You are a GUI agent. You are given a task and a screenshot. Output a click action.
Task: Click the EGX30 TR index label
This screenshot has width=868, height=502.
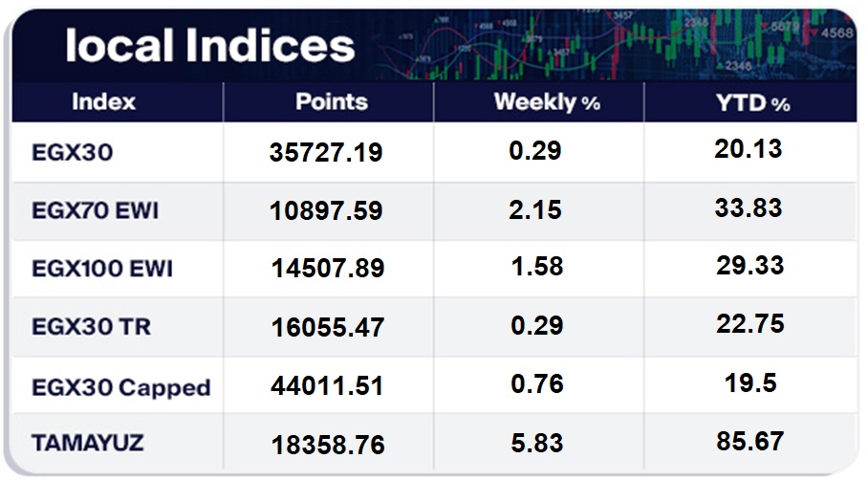pyautogui.click(x=91, y=327)
